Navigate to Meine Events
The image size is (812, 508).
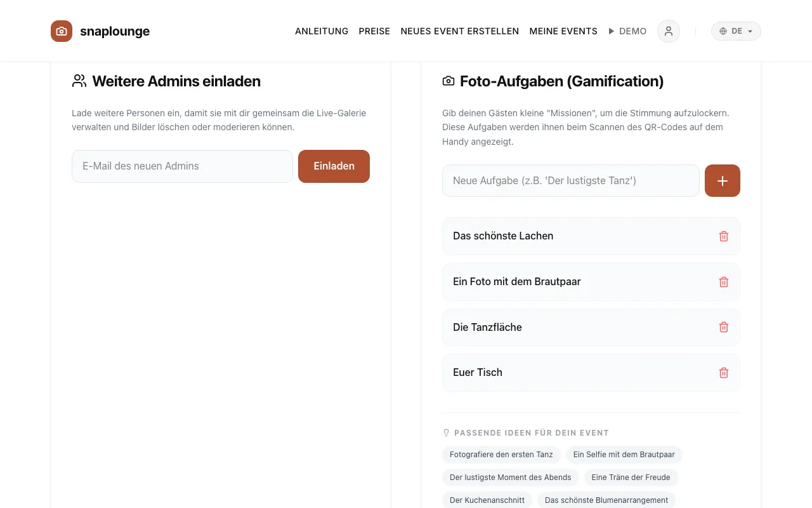(563, 31)
